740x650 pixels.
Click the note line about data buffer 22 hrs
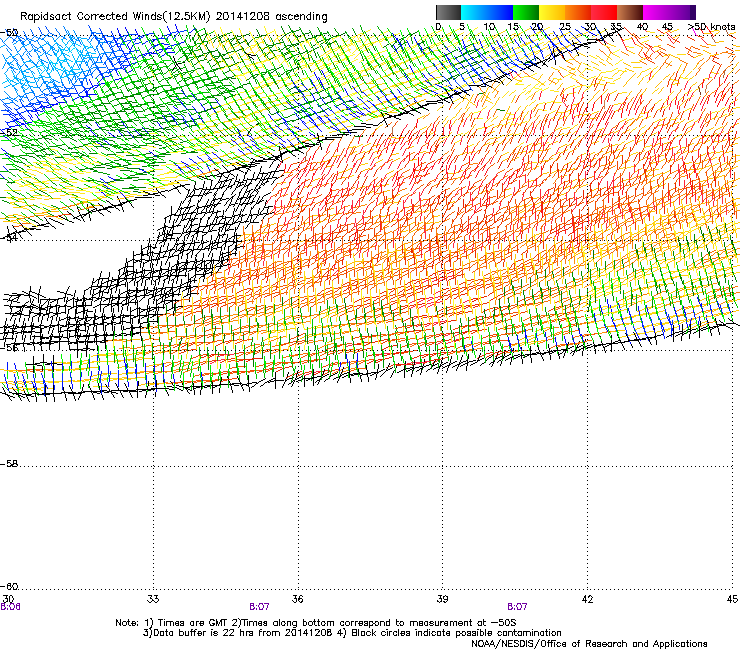pyautogui.click(x=352, y=633)
